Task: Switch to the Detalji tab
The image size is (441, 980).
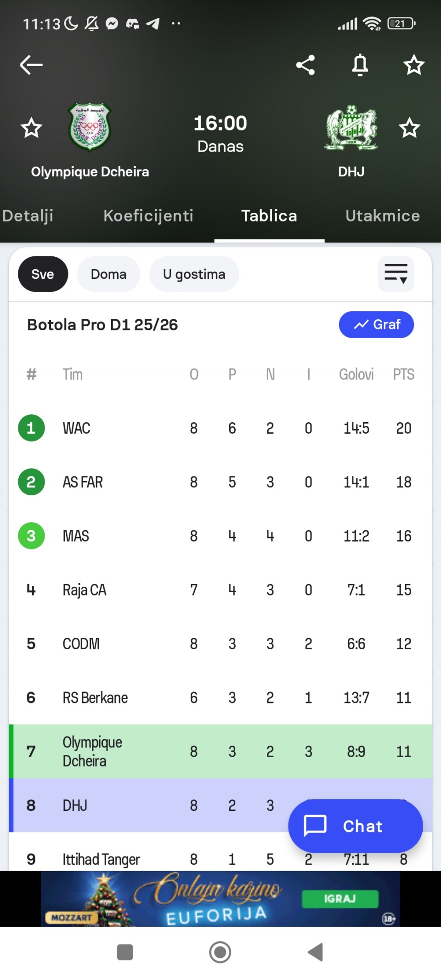Action: pyautogui.click(x=28, y=216)
